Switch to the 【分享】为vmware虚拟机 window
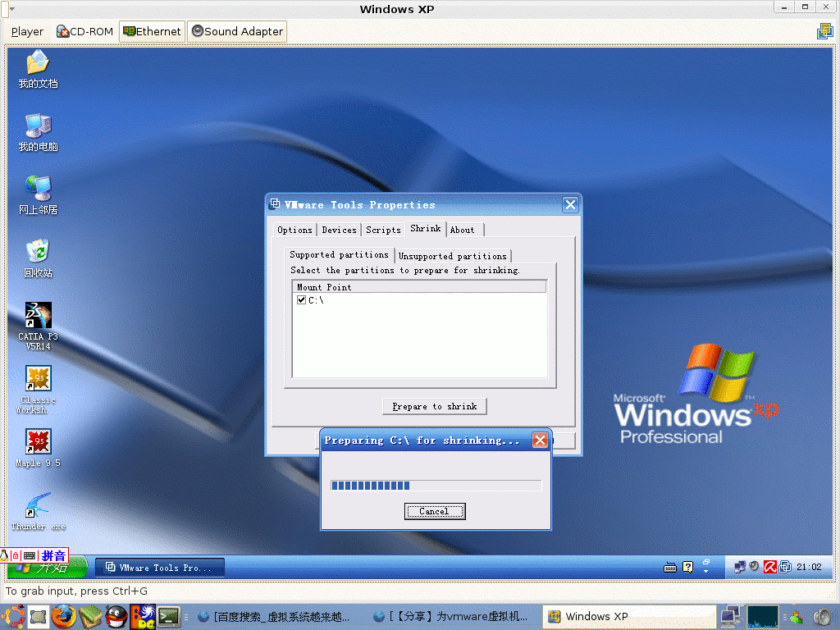Image resolution: width=840 pixels, height=630 pixels. pos(450,617)
